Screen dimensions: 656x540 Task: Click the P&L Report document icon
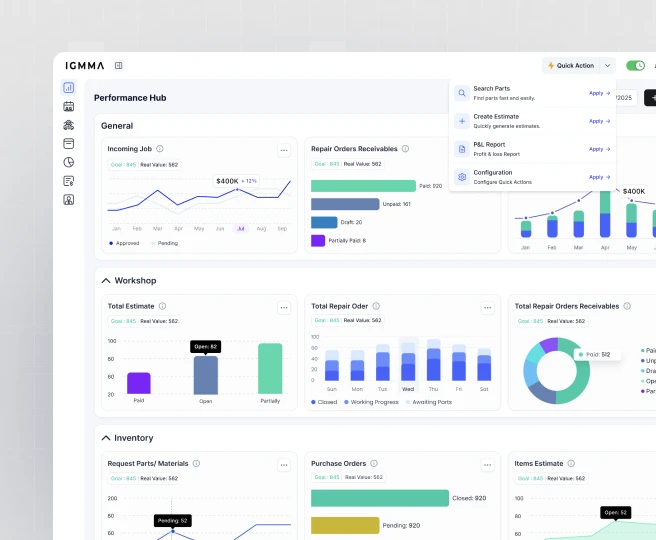(x=462, y=149)
